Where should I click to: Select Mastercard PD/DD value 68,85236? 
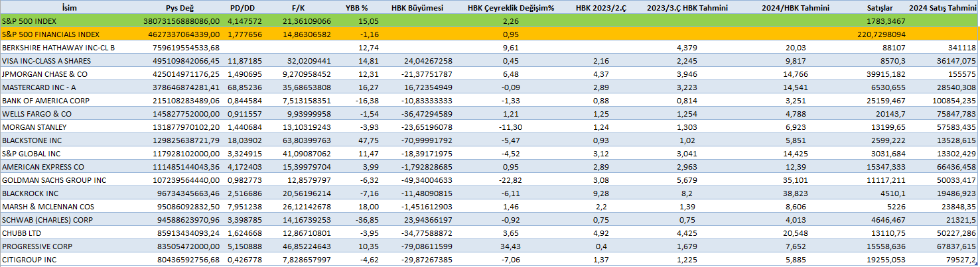coord(244,87)
